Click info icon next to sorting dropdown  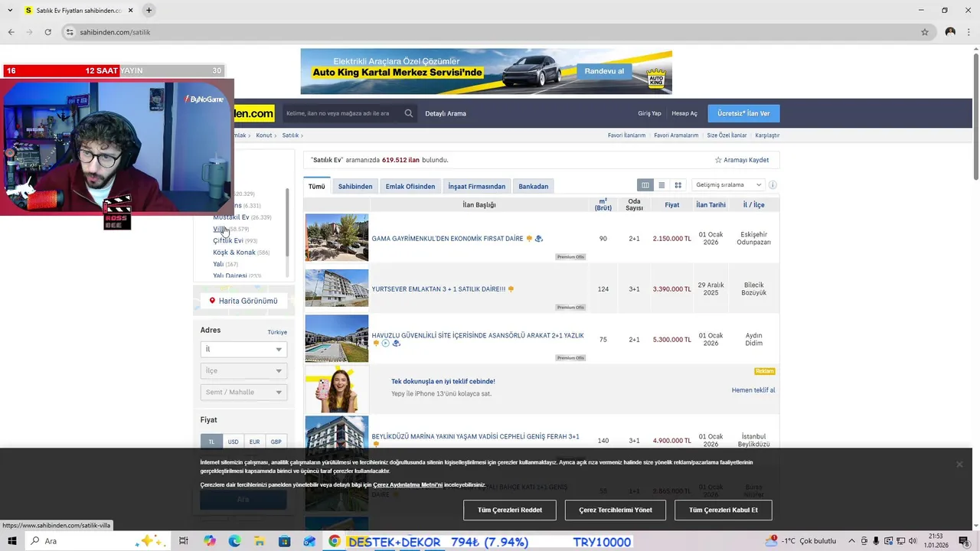773,185
